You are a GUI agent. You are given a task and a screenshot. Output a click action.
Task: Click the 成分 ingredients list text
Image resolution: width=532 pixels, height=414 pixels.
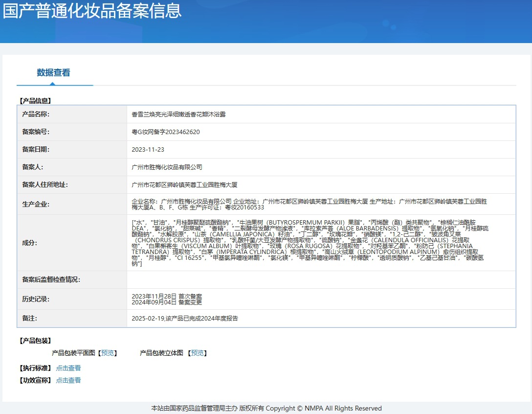310,243
